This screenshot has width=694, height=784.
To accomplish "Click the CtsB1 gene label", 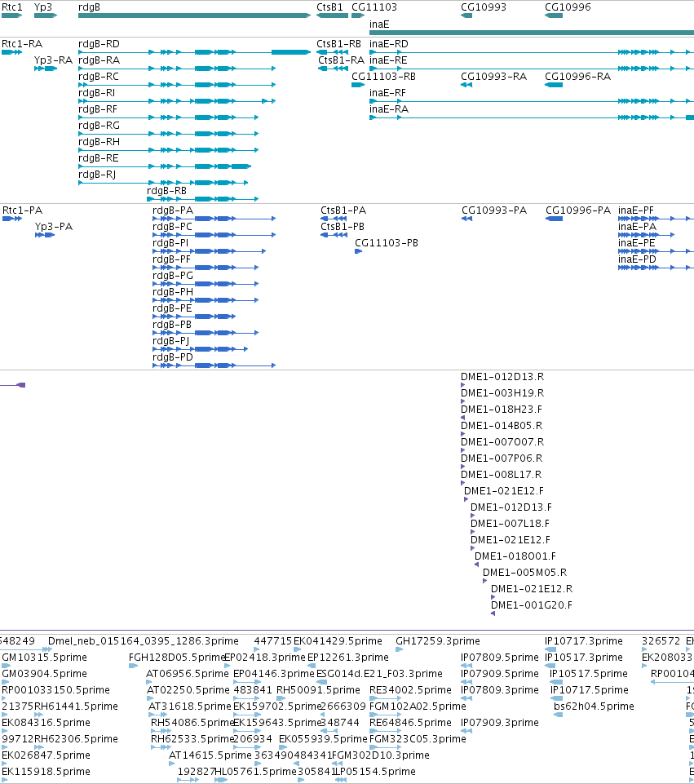I will pyautogui.click(x=329, y=7).
